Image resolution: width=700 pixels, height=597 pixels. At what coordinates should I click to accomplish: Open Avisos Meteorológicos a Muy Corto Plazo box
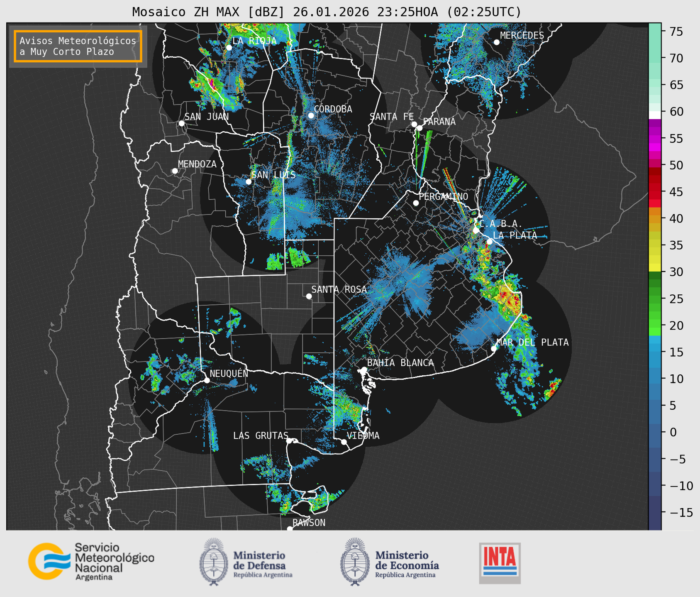tap(78, 46)
